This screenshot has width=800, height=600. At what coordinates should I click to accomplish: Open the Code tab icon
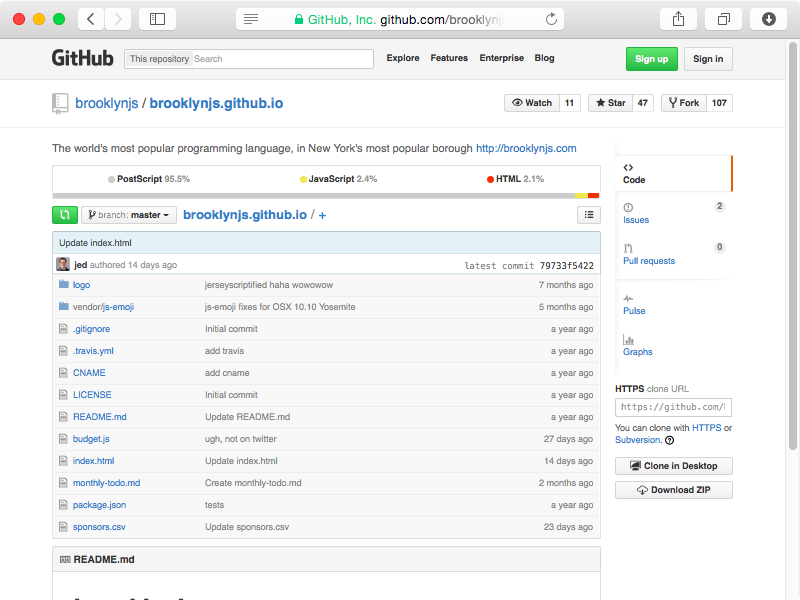point(628,167)
